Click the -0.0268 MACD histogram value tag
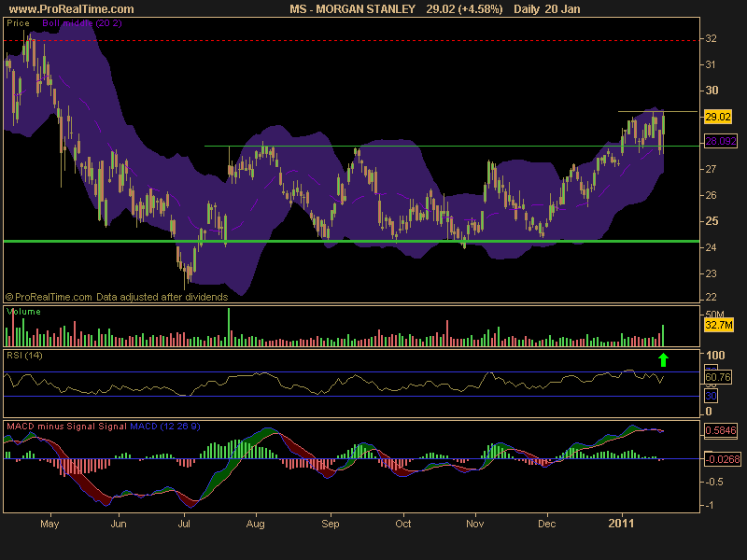This screenshot has width=747, height=560. click(x=722, y=459)
